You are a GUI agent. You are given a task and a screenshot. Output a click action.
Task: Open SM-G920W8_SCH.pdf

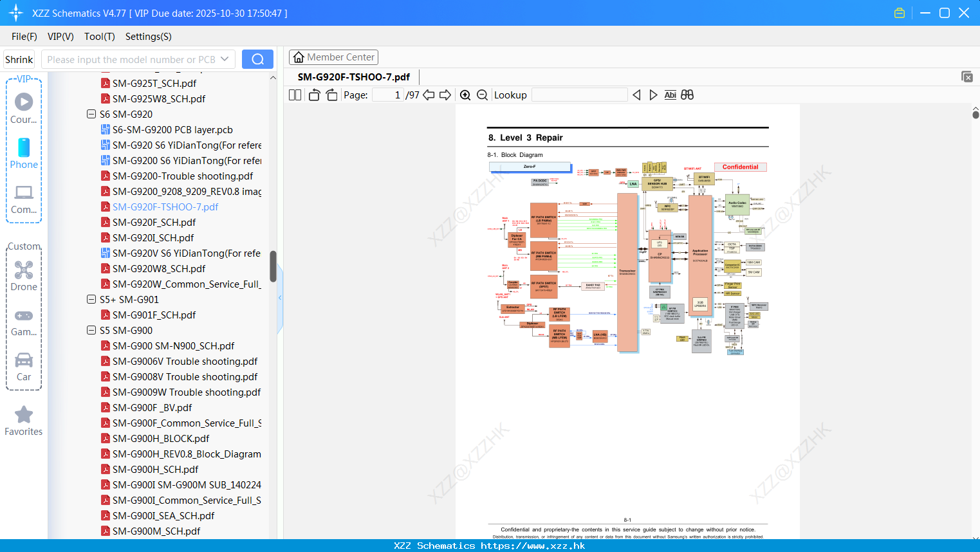[159, 268]
